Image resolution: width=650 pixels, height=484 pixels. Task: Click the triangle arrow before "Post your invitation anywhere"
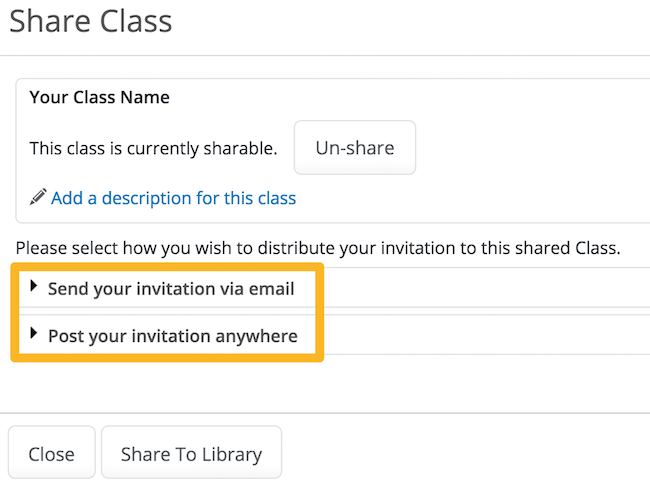point(34,333)
